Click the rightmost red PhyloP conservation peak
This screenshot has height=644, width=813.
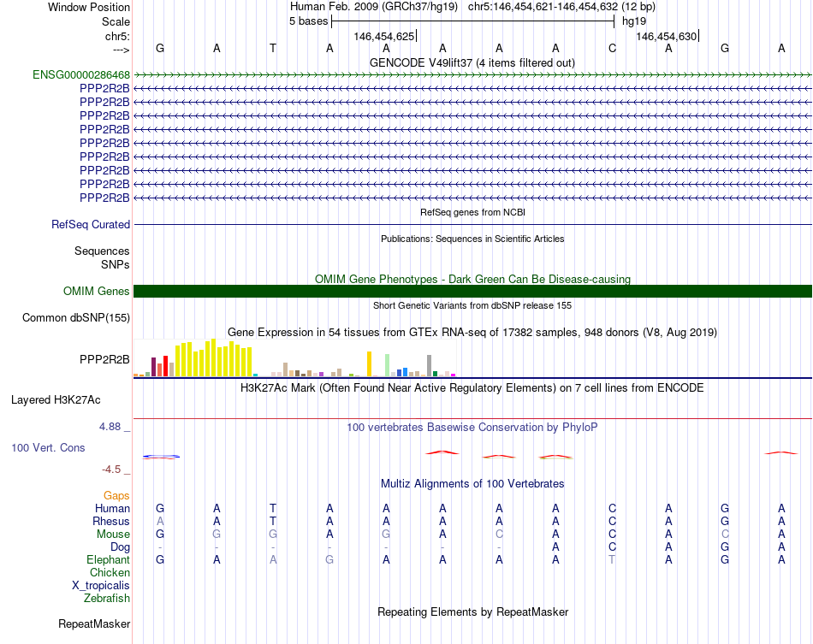780,452
